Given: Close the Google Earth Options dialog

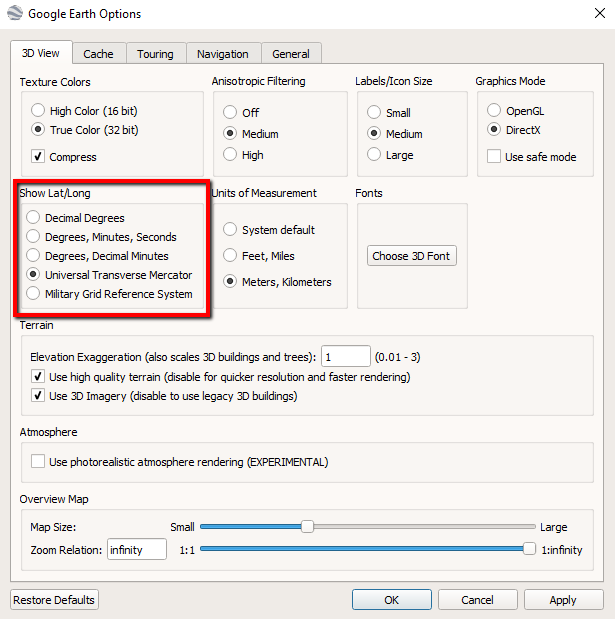Looking at the screenshot, I should [600, 13].
